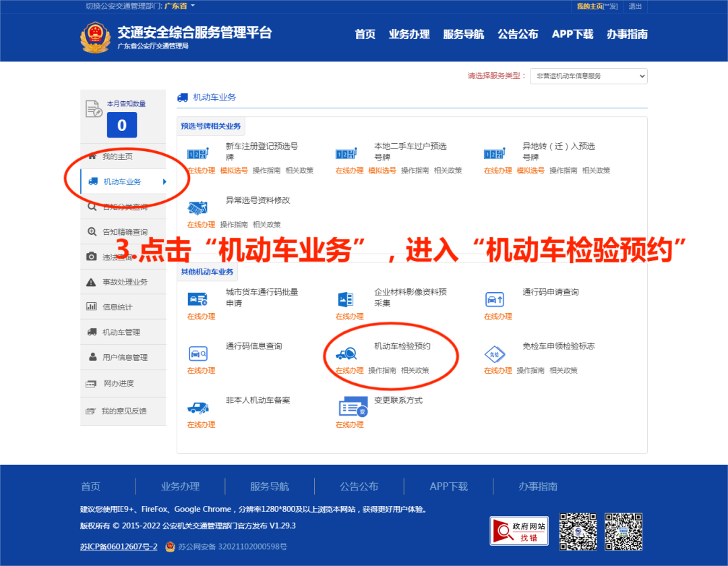Click 在线办理 under 变更联系方式
Screen dimensions: 728x566
tap(349, 425)
